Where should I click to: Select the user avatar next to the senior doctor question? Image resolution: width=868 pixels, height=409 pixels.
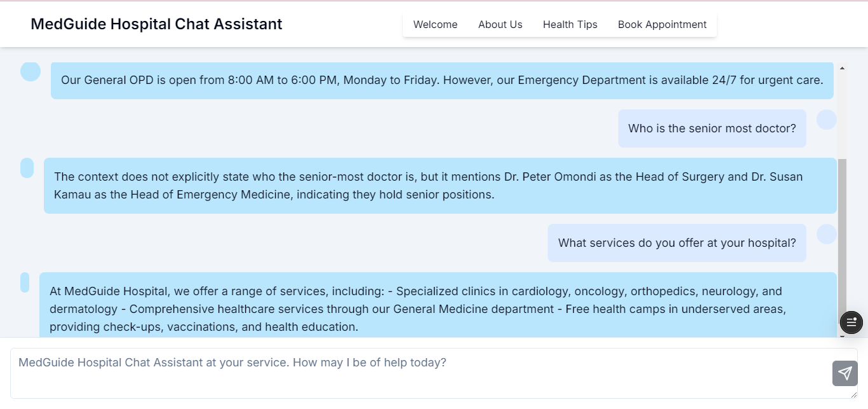(827, 120)
